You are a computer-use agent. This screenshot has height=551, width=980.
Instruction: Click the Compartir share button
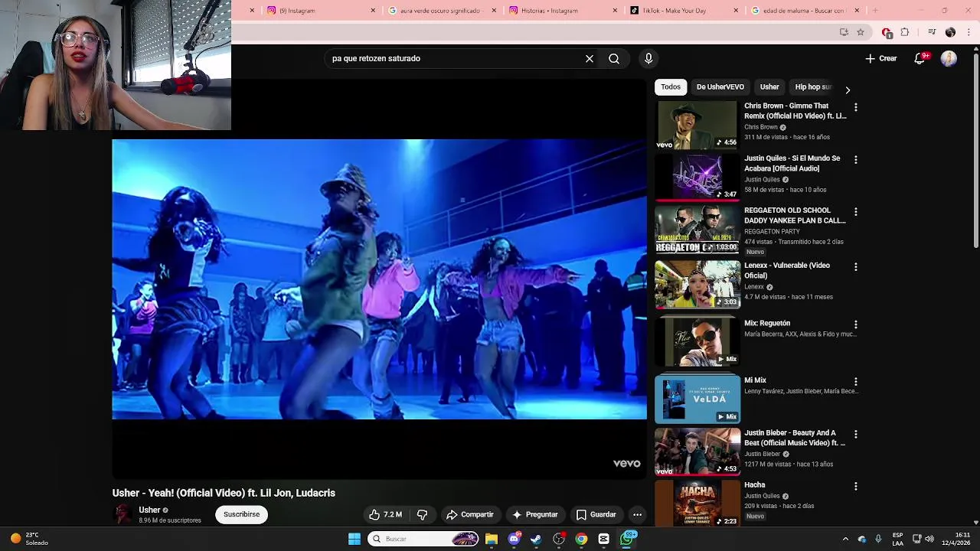click(x=470, y=515)
